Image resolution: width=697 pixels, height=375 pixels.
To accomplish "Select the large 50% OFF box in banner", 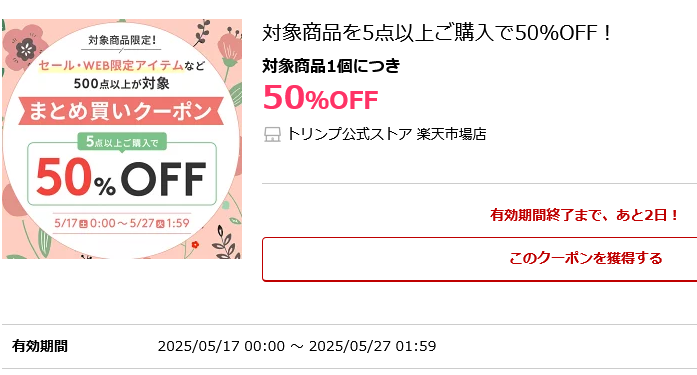I will (x=122, y=174).
